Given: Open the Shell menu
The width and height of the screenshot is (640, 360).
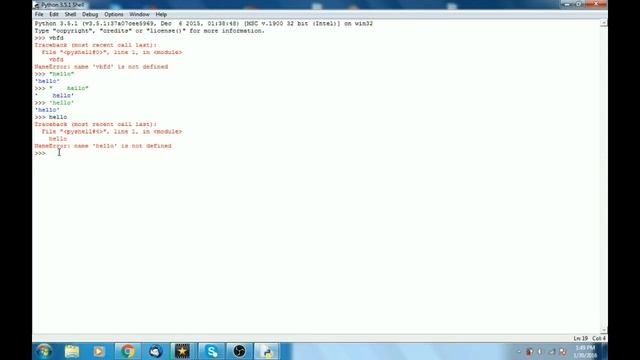Looking at the screenshot, I should pyautogui.click(x=70, y=14).
